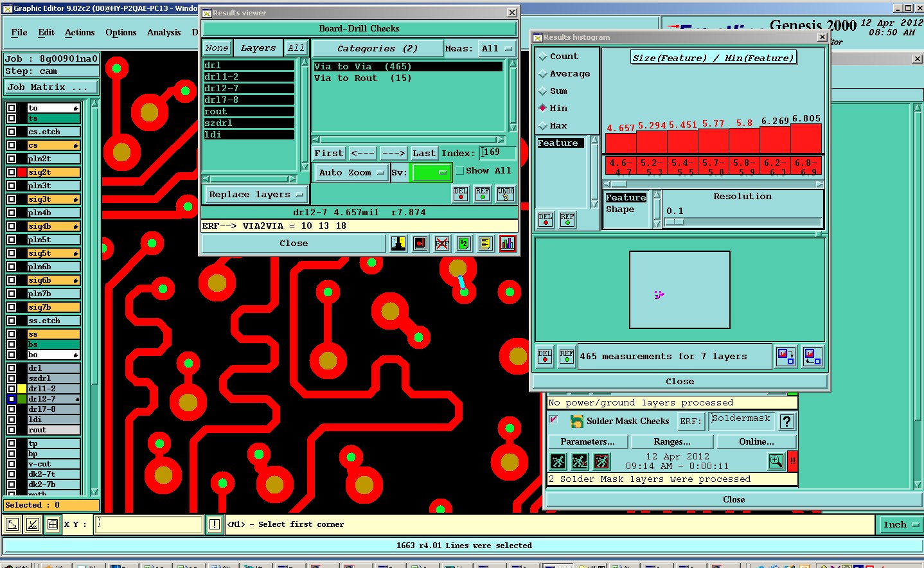The height and width of the screenshot is (568, 924).
Task: Click REF icon beside 465 measurements text
Action: (x=567, y=356)
